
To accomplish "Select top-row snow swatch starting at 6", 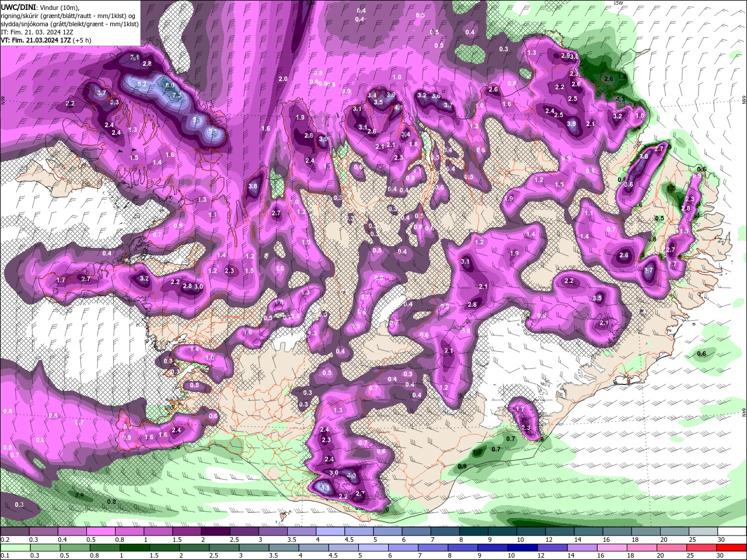I will click(x=416, y=531).
